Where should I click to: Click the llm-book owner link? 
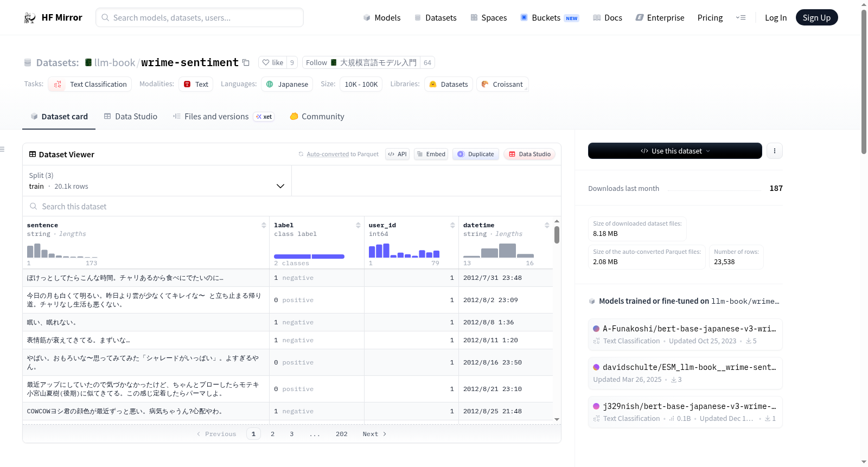point(114,62)
